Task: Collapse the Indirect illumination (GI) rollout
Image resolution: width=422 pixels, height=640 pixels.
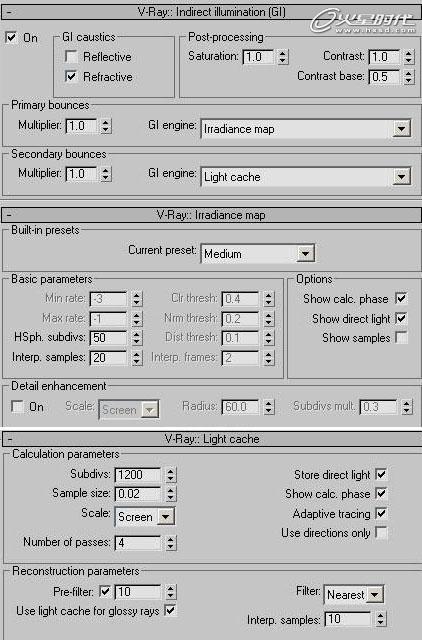Action: (x=9, y=12)
